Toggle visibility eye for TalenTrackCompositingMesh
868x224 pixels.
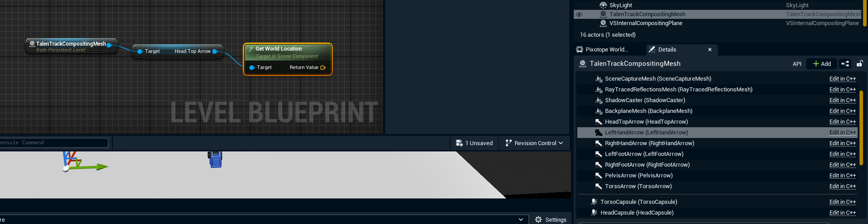tap(579, 14)
